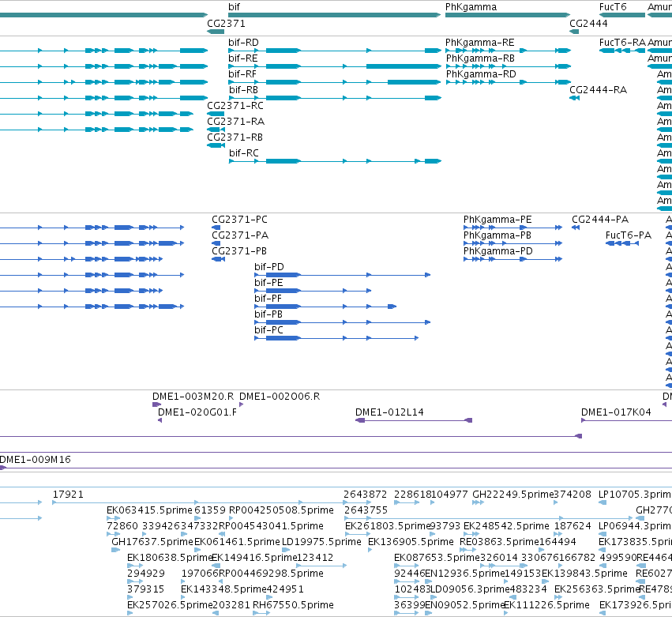This screenshot has height=617, width=672.
Task: Select protein PhKgamma-PE
Action: pyautogui.click(x=512, y=228)
